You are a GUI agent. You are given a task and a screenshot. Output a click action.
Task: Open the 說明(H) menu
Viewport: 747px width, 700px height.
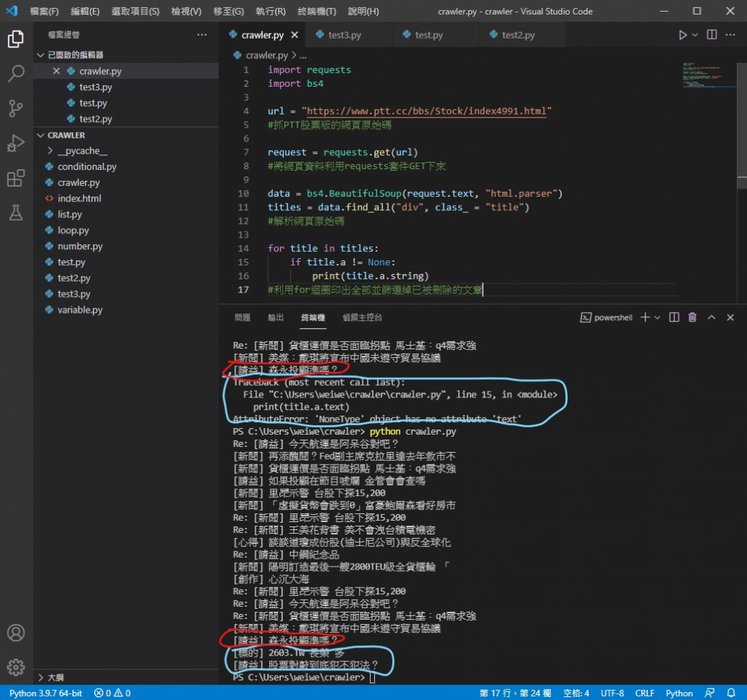(363, 11)
